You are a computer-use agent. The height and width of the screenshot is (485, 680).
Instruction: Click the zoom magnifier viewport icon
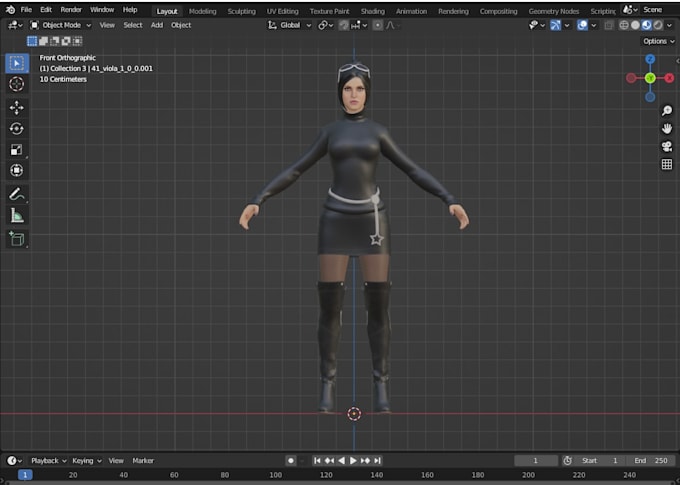point(667,111)
